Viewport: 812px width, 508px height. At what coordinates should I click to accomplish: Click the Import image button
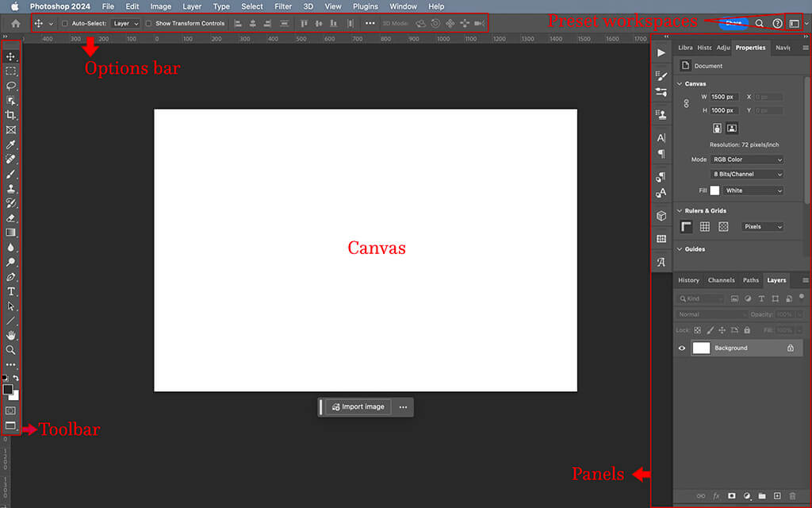coord(358,406)
